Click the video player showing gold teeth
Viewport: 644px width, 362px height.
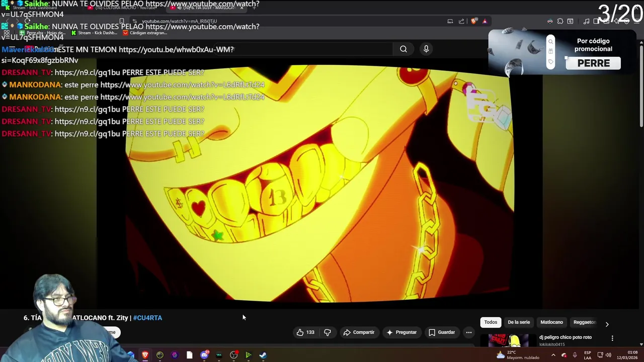[319, 184]
